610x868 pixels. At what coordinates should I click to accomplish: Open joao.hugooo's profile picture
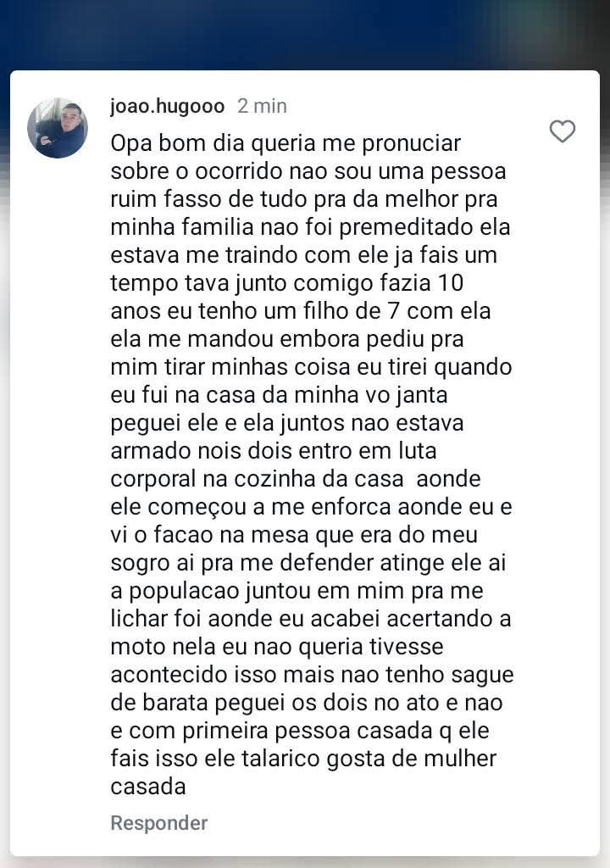pos(58,128)
